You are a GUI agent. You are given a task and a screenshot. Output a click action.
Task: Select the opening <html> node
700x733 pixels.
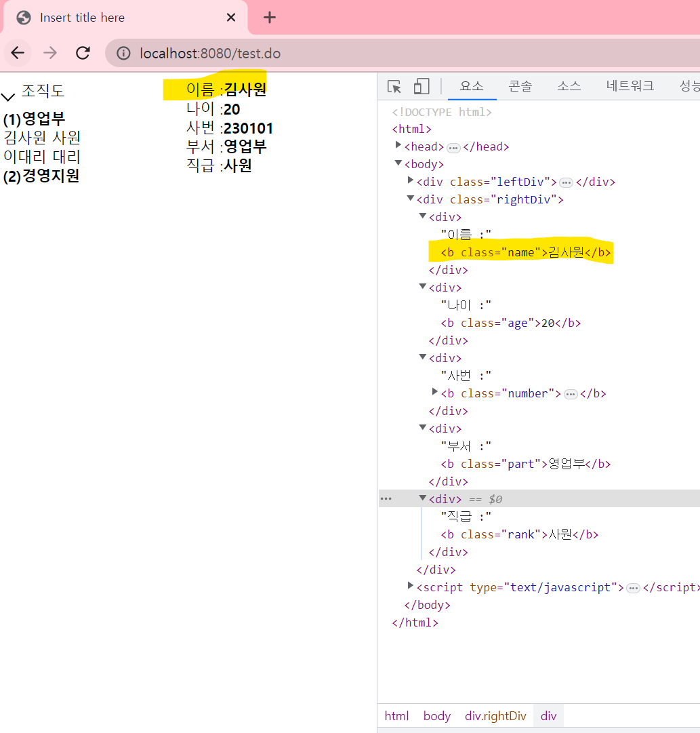pos(412,129)
